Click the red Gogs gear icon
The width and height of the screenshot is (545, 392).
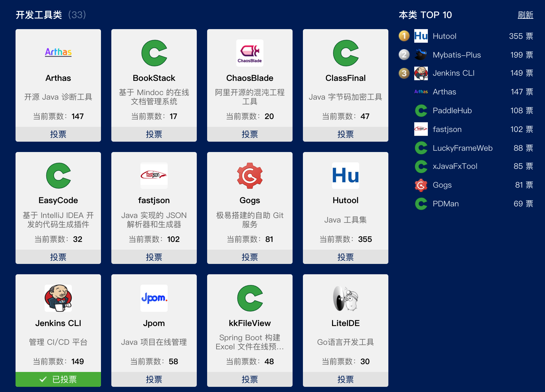pos(250,176)
